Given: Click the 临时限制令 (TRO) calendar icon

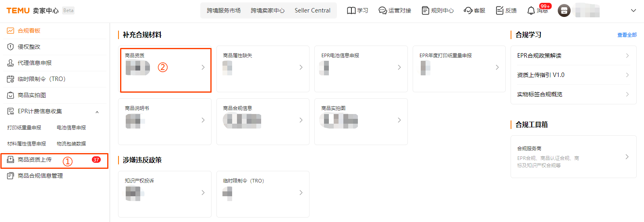Looking at the screenshot, I should 10,79.
